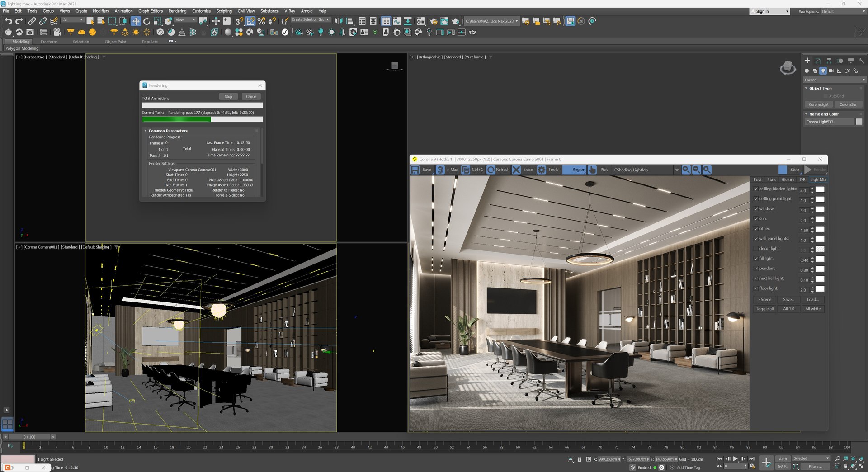Activate the Select and Move tool
The width and height of the screenshot is (868, 472).
coord(136,21)
